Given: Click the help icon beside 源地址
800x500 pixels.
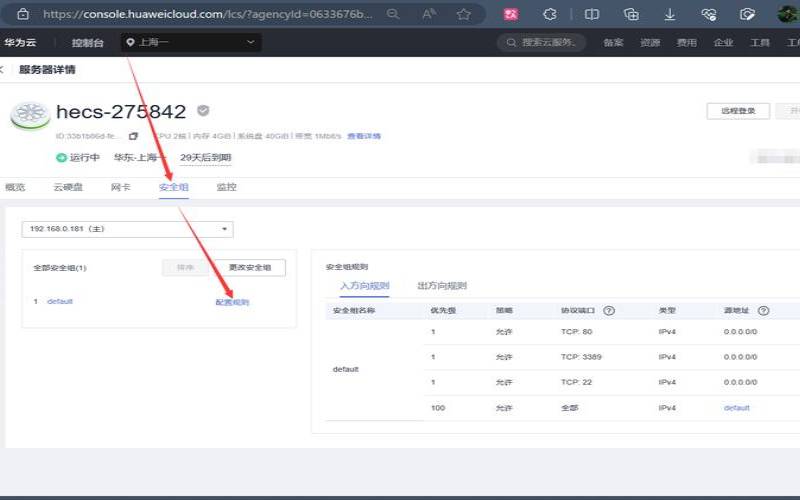Looking at the screenshot, I should click(763, 311).
